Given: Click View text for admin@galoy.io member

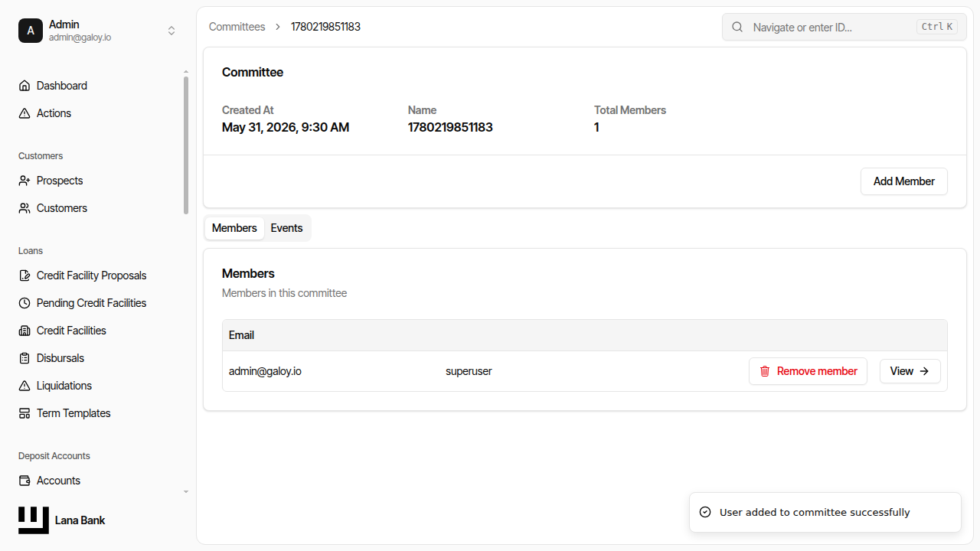Looking at the screenshot, I should click(902, 371).
